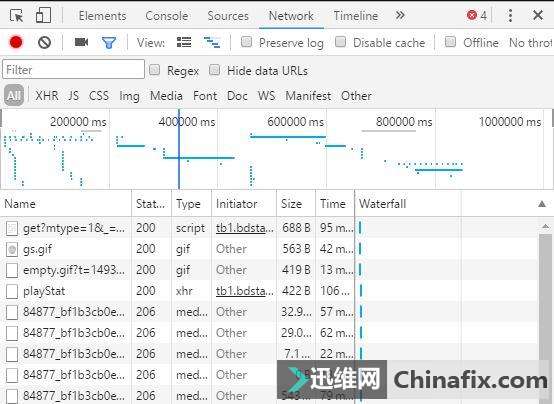This screenshot has width=554, height=404.
Task: Click the blue timeline position marker
Action: click(179, 149)
